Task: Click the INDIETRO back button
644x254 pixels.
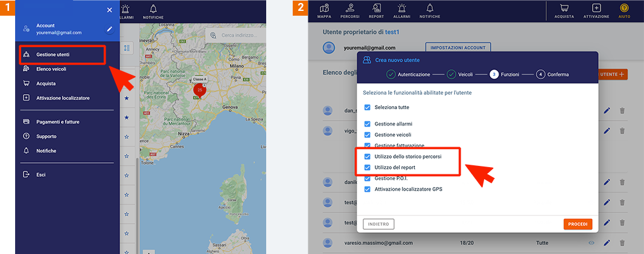Action: click(x=378, y=224)
